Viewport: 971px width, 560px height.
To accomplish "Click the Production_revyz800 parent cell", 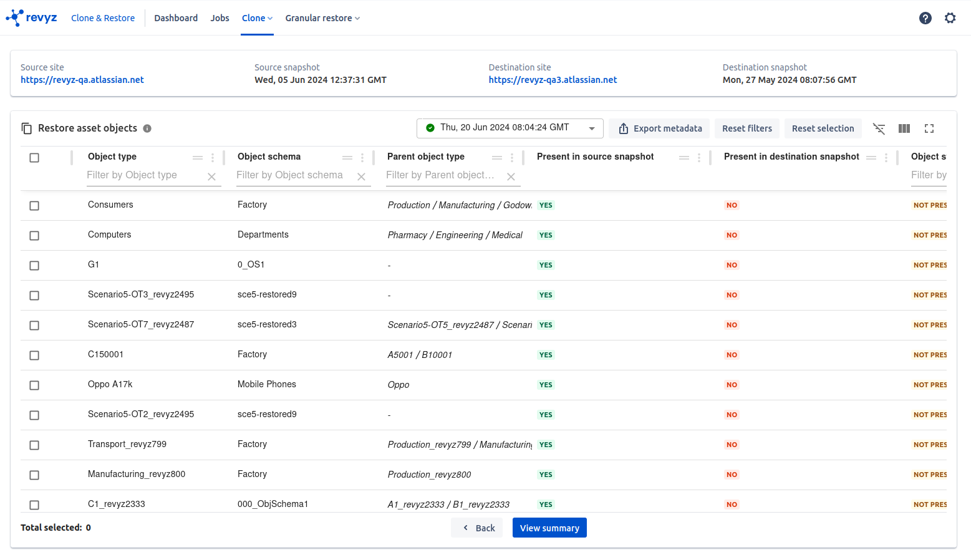I will click(x=429, y=475).
